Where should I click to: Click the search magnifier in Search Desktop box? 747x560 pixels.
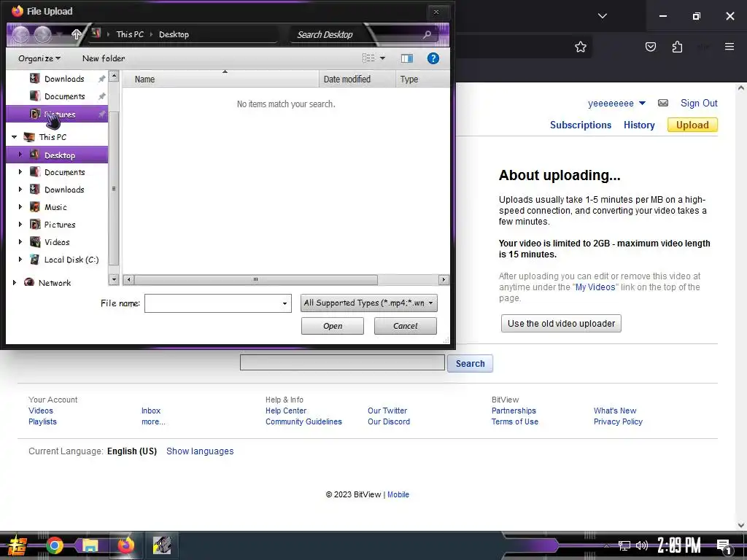pos(427,34)
